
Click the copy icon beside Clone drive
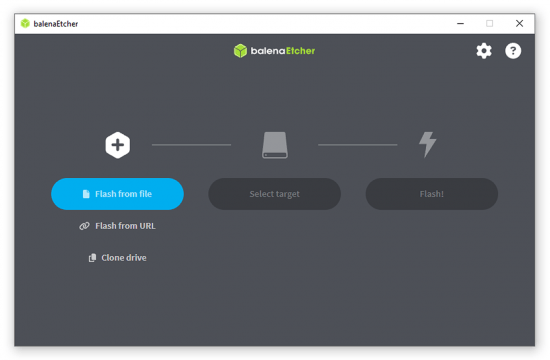[x=92, y=258]
